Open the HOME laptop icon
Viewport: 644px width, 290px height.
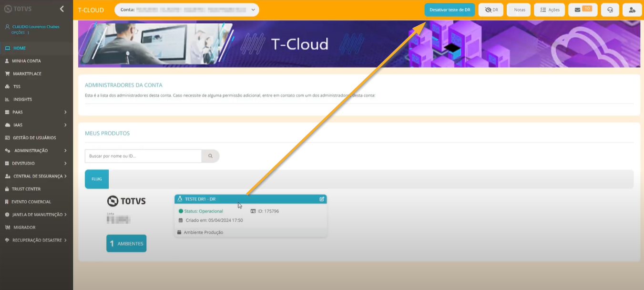[x=7, y=48]
